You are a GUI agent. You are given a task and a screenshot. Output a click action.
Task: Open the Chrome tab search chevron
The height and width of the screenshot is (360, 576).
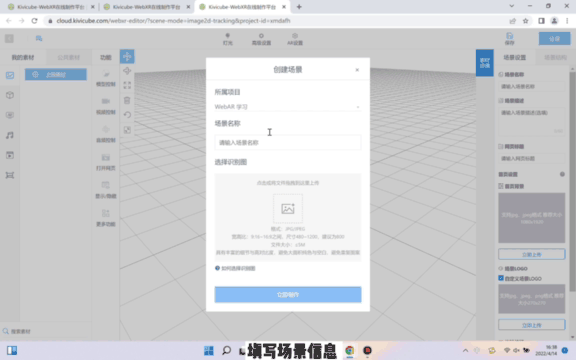pyautogui.click(x=512, y=6)
